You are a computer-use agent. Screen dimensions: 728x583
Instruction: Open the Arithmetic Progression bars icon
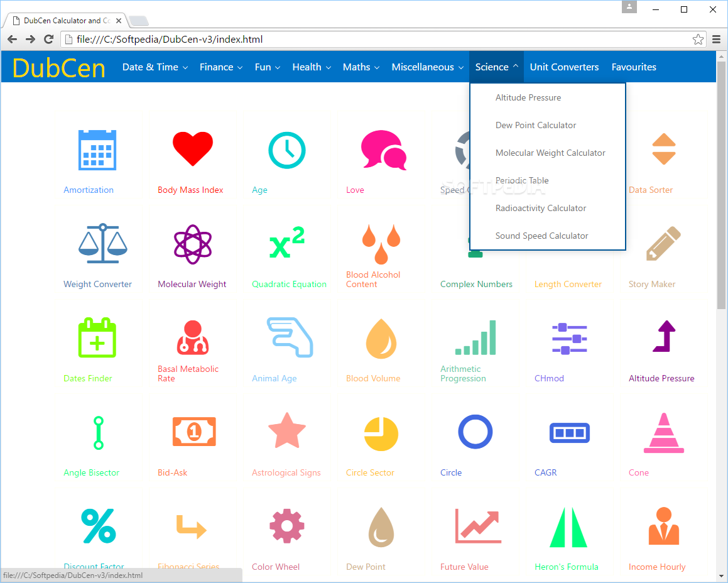(x=475, y=338)
